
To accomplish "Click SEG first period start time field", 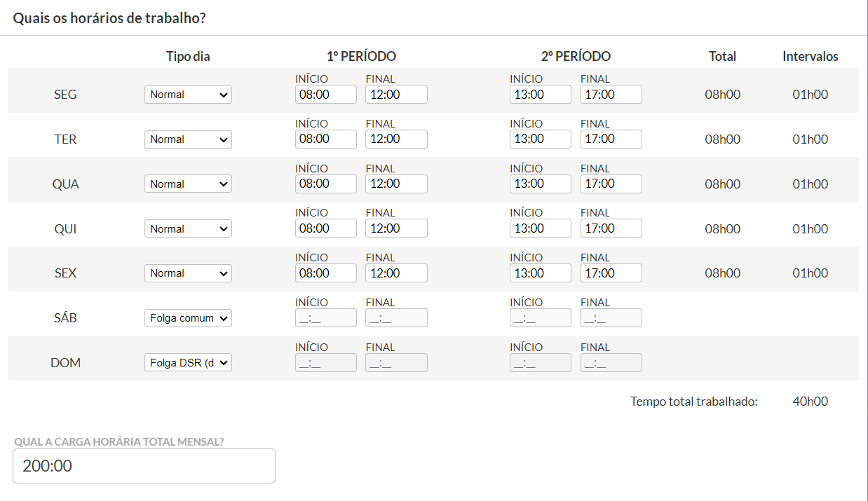I will [325, 95].
